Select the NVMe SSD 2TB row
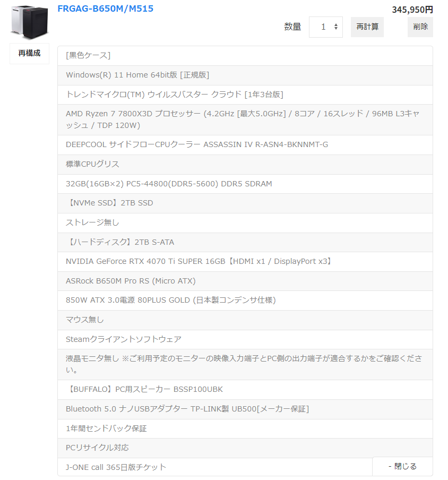 (245, 203)
